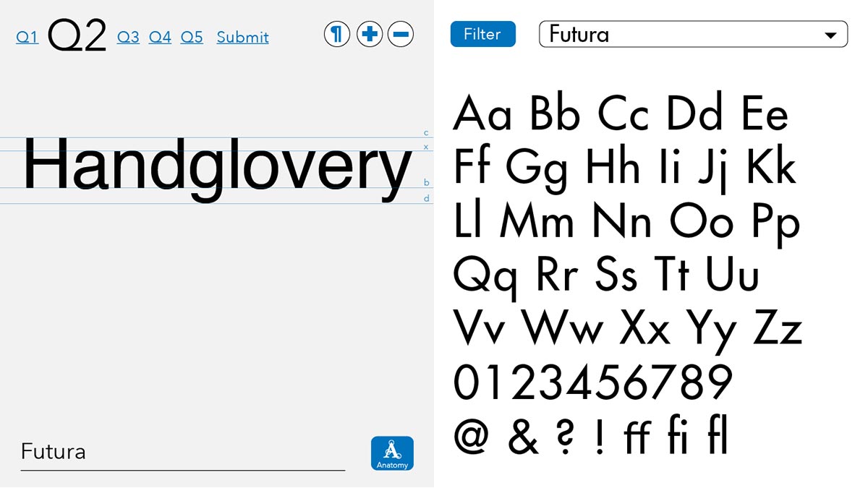The image size is (868, 488).
Task: Select the current Q2 tab
Action: tap(77, 36)
